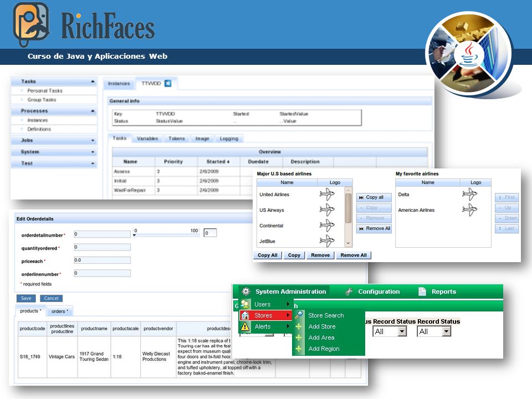Viewport: 532px width, 399px height.
Task: Switch to the Instances tab
Action: [119, 84]
